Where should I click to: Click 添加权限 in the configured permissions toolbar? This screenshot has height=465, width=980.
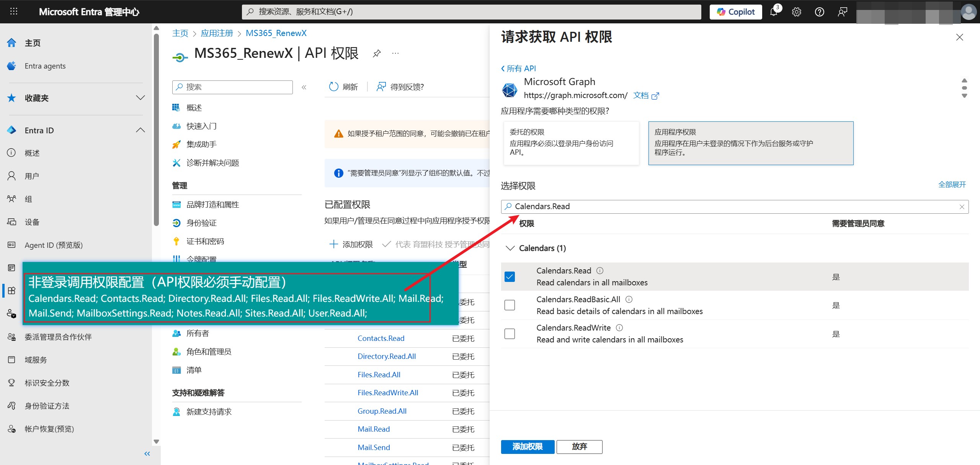351,244
